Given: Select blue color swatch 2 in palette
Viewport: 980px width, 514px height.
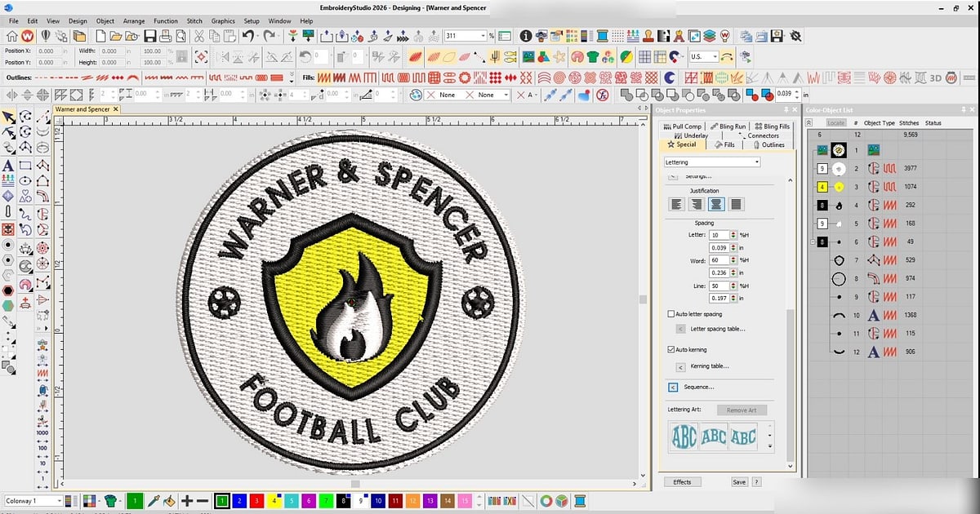Looking at the screenshot, I should tap(239, 501).
